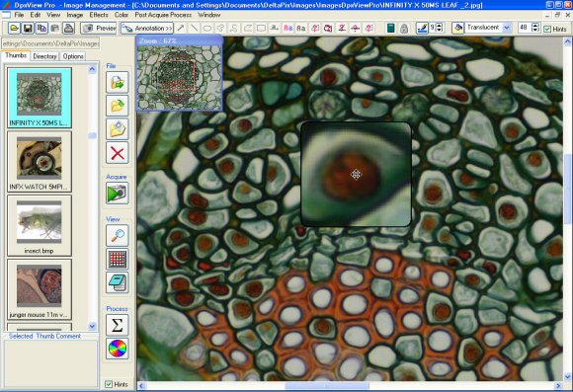Click the red X delete icon
Screen dimensions: 573x392
point(118,153)
